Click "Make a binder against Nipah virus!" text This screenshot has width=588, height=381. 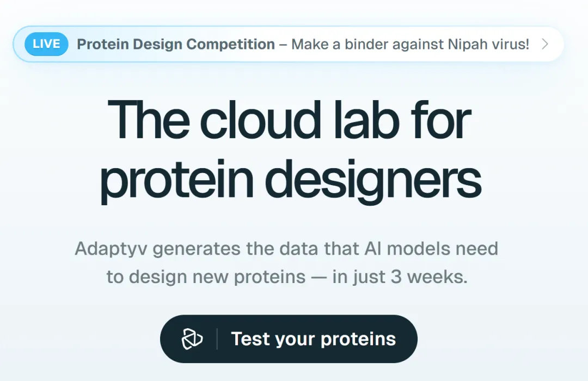[411, 44]
